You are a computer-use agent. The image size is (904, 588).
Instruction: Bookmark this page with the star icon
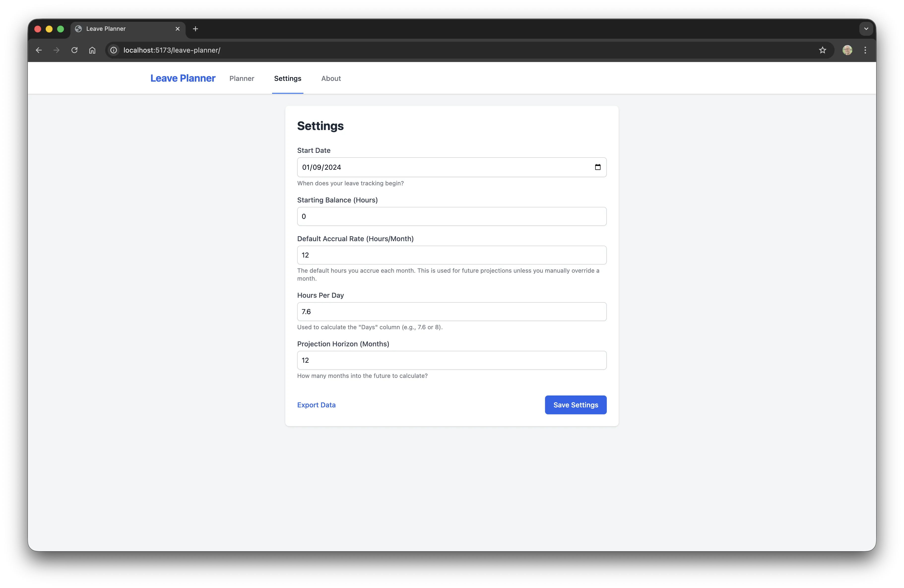pos(822,50)
